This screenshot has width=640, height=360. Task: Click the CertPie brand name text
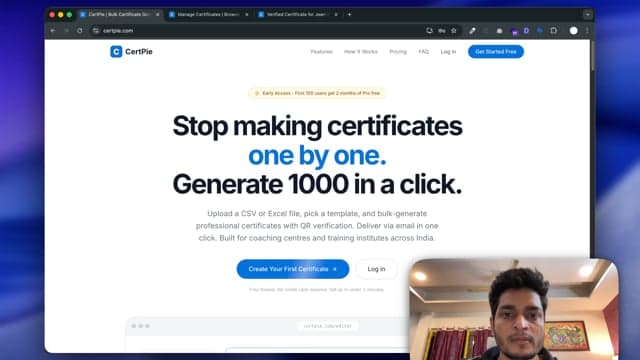[x=139, y=51]
